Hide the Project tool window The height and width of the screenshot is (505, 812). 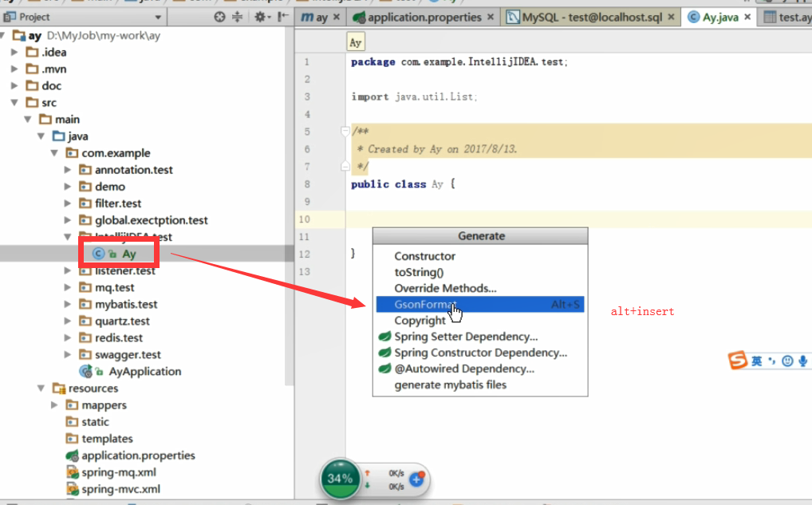282,17
